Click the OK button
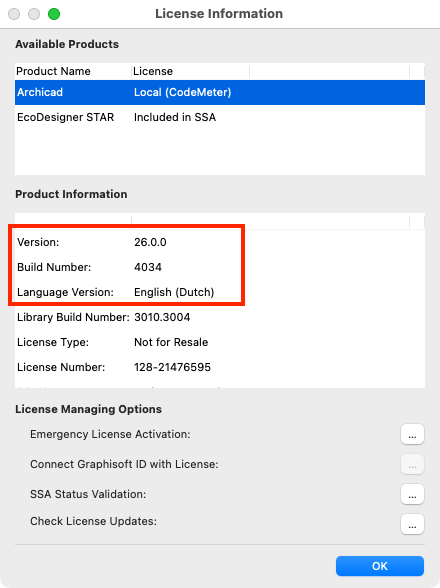Image resolution: width=440 pixels, height=588 pixels. [380, 566]
